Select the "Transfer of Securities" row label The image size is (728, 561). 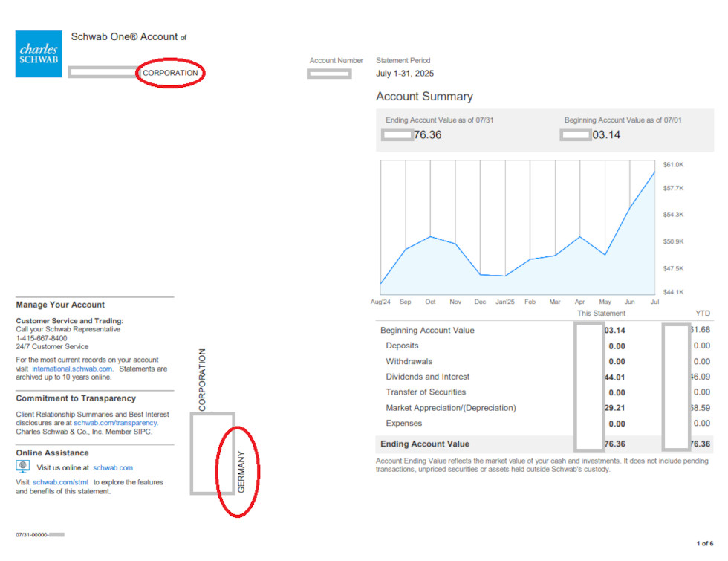click(426, 392)
